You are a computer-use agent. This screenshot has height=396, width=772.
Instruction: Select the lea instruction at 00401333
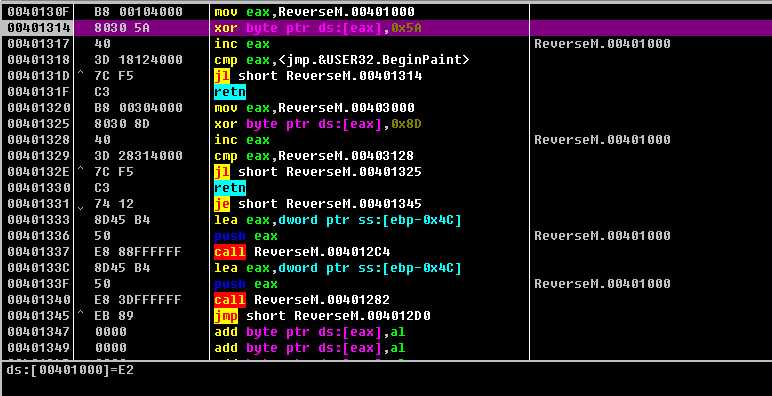pyautogui.click(x=338, y=220)
